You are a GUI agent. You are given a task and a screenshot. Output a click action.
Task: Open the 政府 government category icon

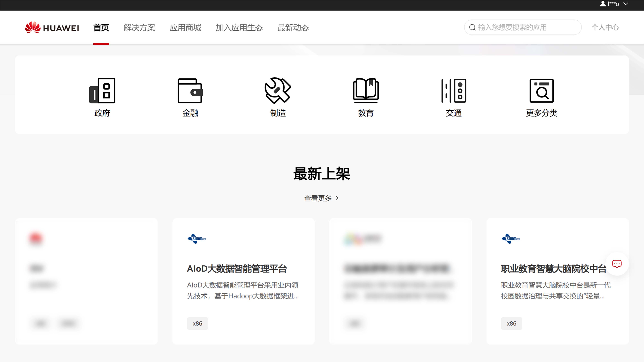102,91
